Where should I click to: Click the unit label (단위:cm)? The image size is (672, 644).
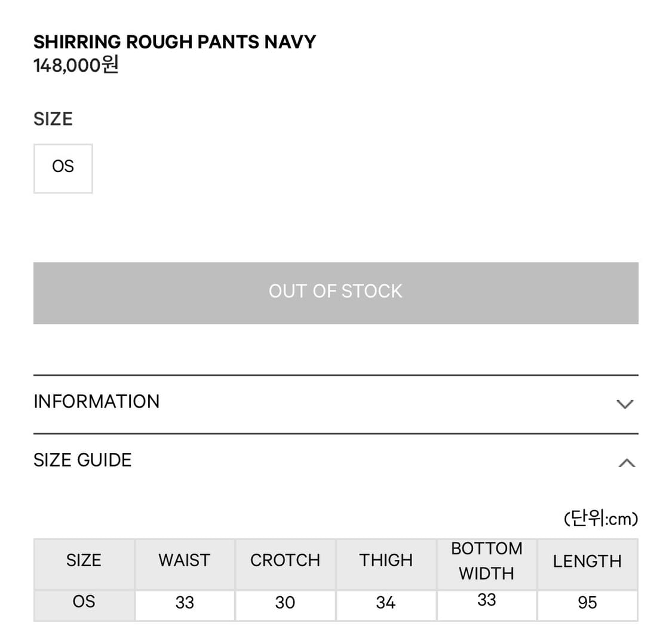click(x=601, y=518)
